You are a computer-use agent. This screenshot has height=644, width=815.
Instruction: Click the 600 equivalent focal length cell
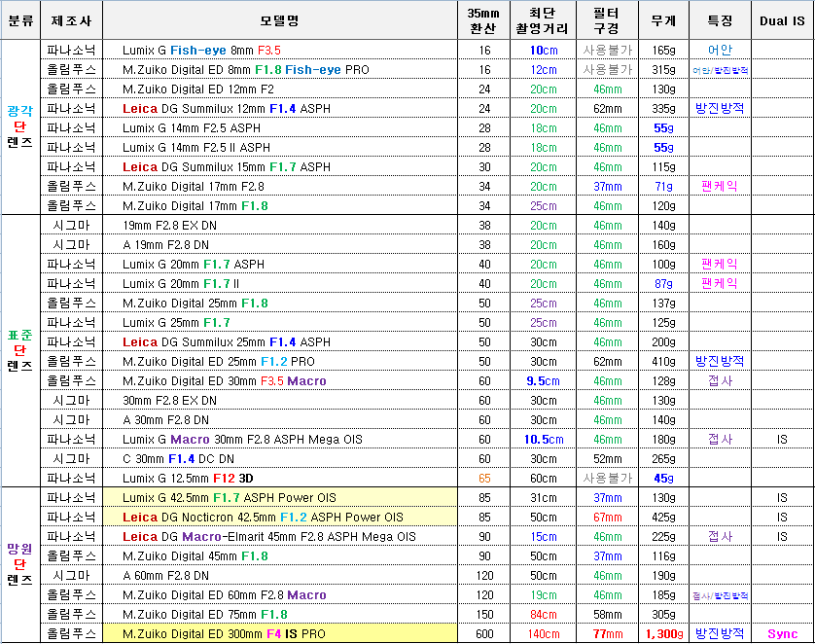coord(484,633)
